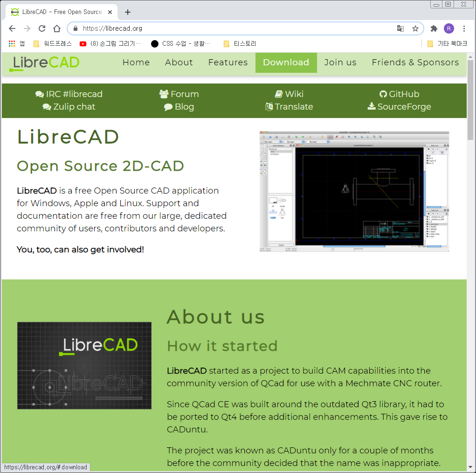This screenshot has height=473, width=476.
Task: Click the LibreCAD main heading
Action: pyautogui.click(x=68, y=137)
